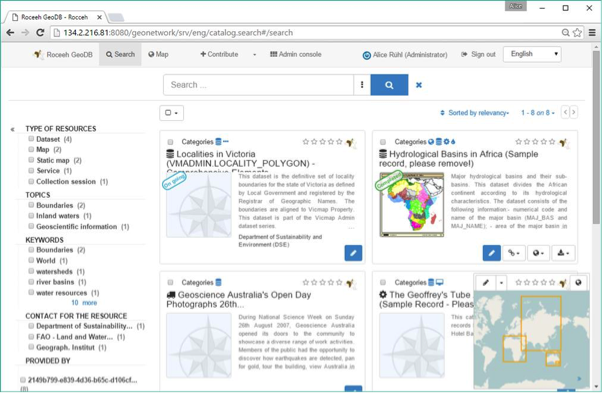Viewport: 602px width, 393px height.
Task: Collapse the facets sidebar with the double chevron
Action: click(x=13, y=129)
